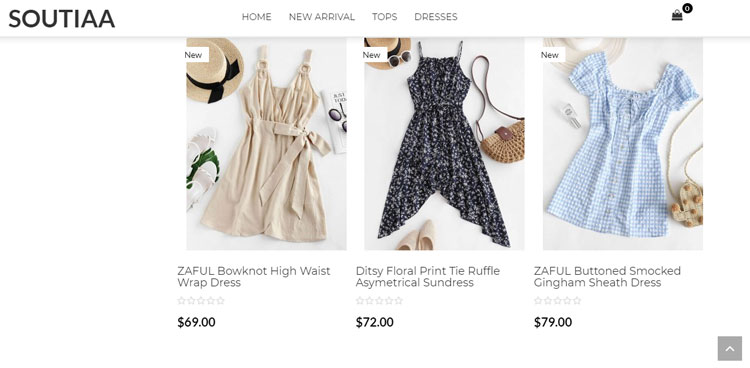Viewport: 750px width, 368px height.
Task: Click the cart item count badge
Action: [687, 8]
